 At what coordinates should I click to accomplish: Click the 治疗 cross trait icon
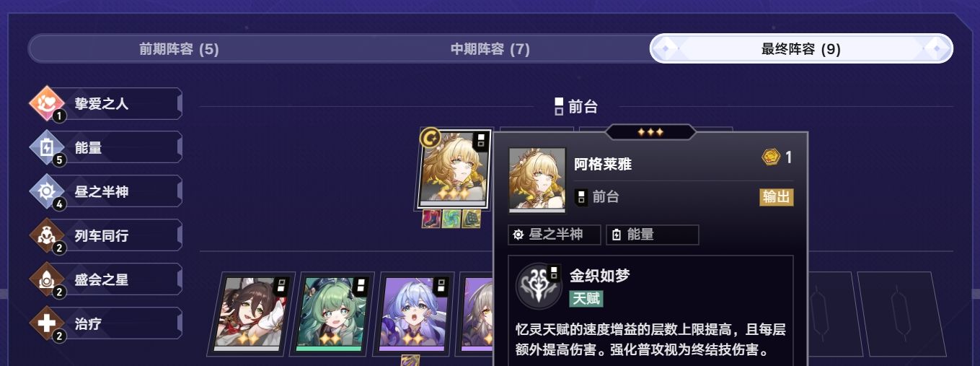47,323
